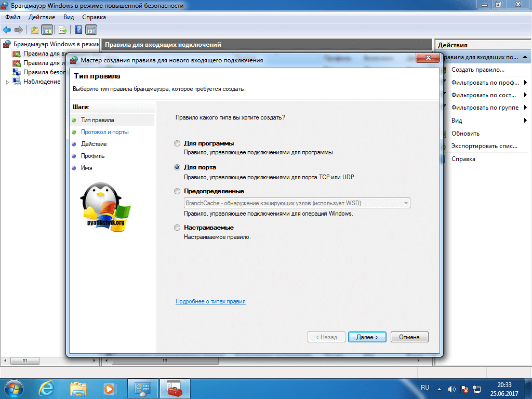Select the Настраиваемые radio button

177,228
